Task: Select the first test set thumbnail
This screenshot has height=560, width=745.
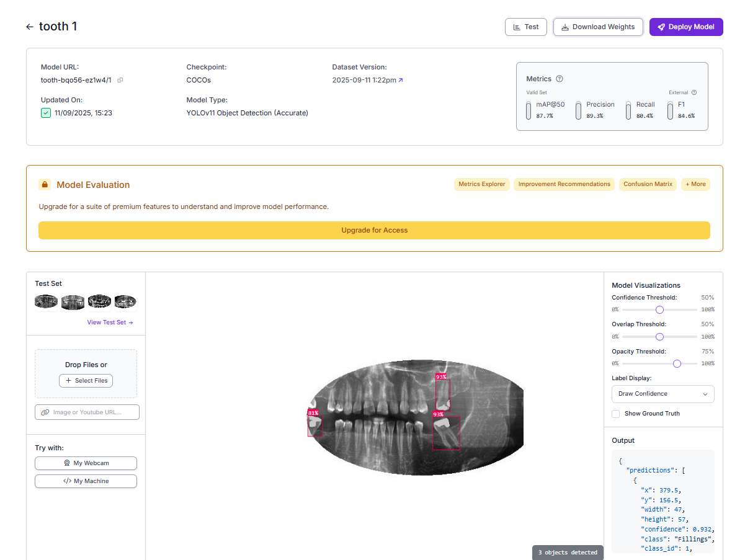Action: pyautogui.click(x=46, y=301)
